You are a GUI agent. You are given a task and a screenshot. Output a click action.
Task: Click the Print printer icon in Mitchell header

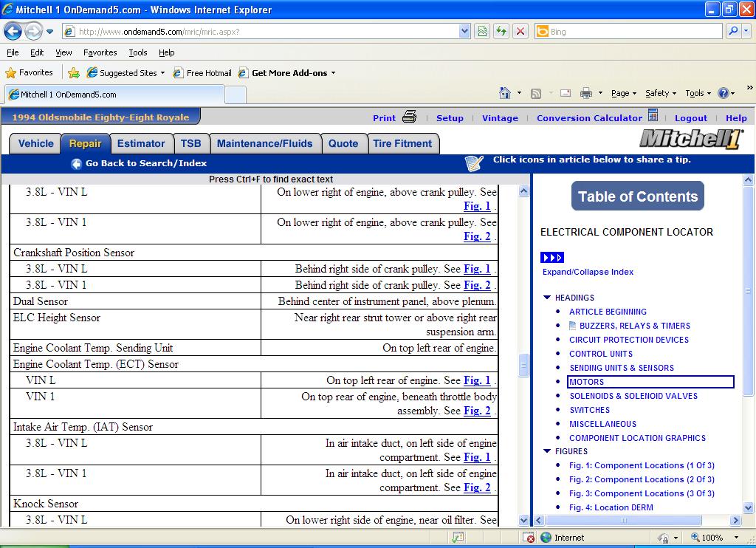point(410,117)
